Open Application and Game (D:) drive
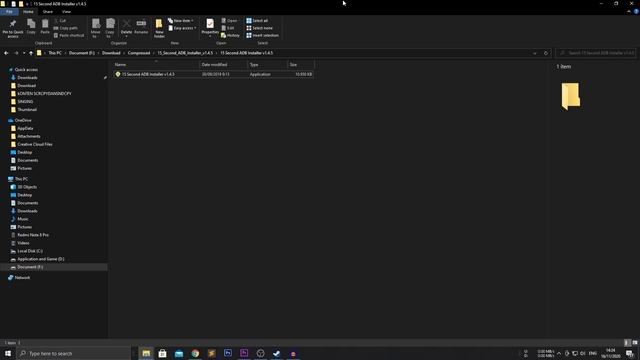The image size is (640, 360). pyautogui.click(x=40, y=259)
